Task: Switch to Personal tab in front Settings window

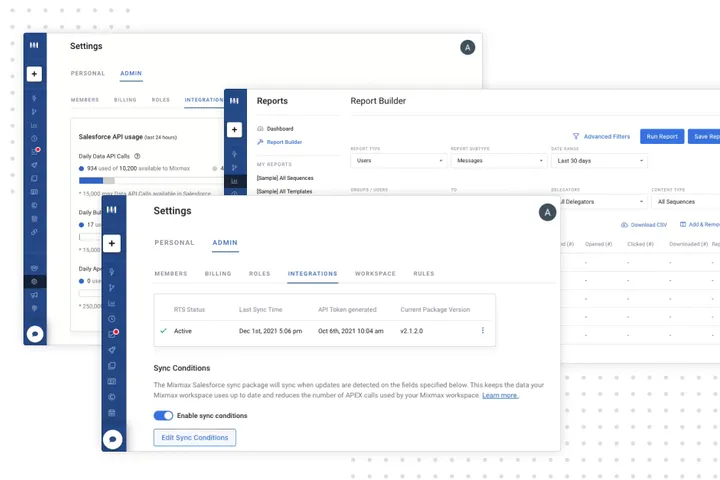Action: pyautogui.click(x=174, y=243)
